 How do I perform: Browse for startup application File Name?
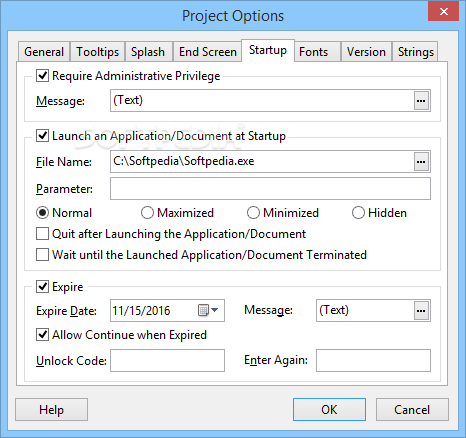click(421, 162)
